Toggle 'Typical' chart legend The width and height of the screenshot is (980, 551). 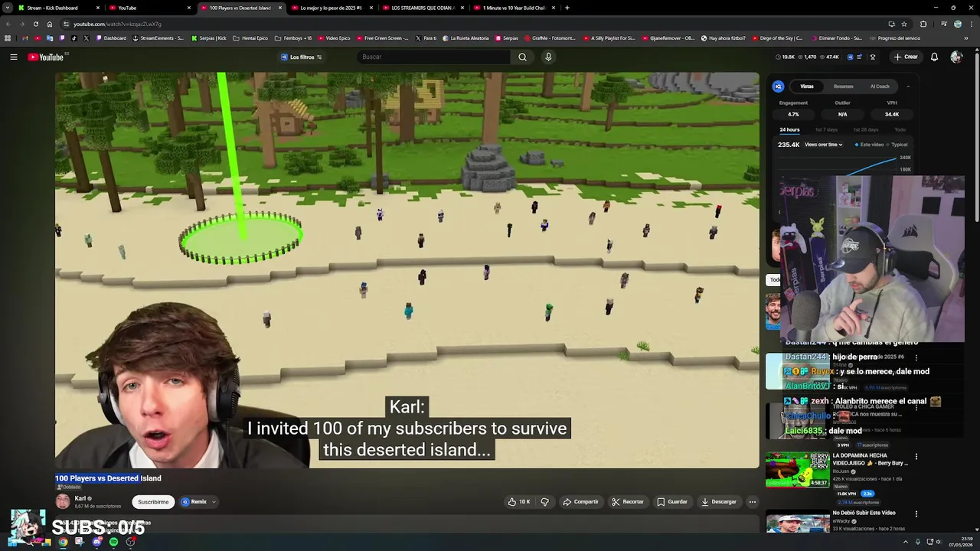click(897, 145)
